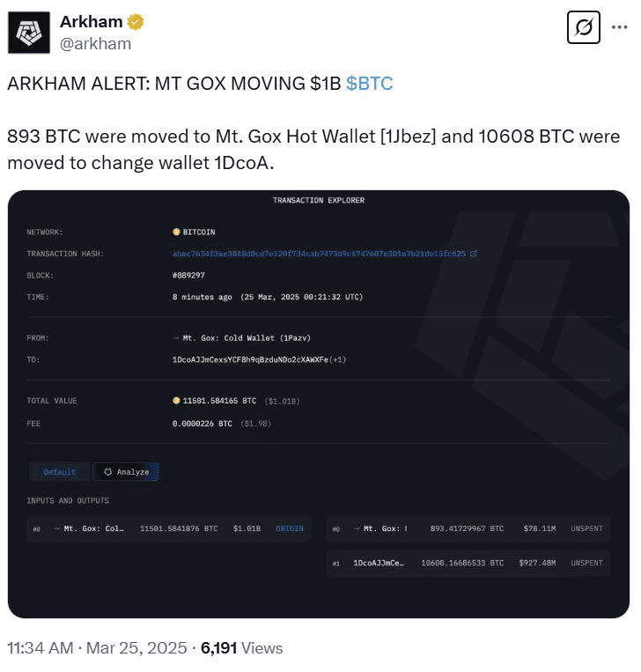Open the transaction hash link
The width and height of the screenshot is (641, 672).
click(x=319, y=254)
